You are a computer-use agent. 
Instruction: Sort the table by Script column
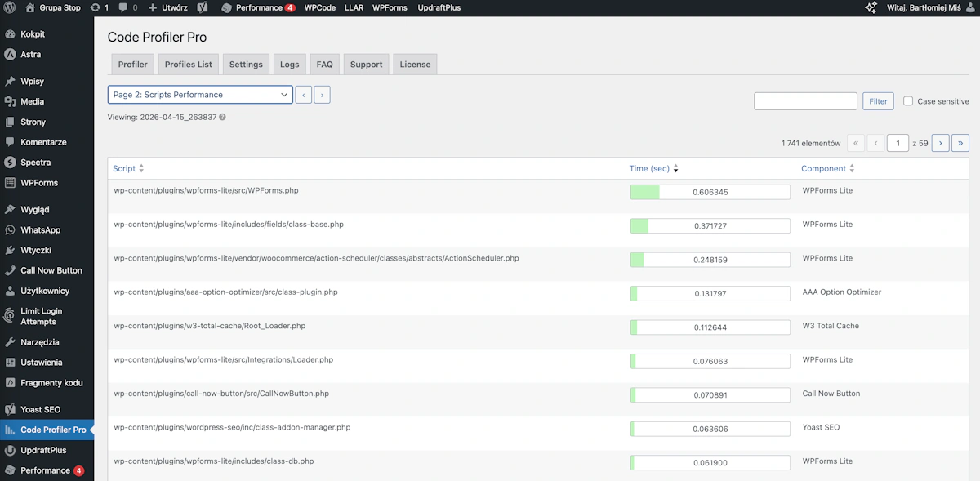coord(127,169)
